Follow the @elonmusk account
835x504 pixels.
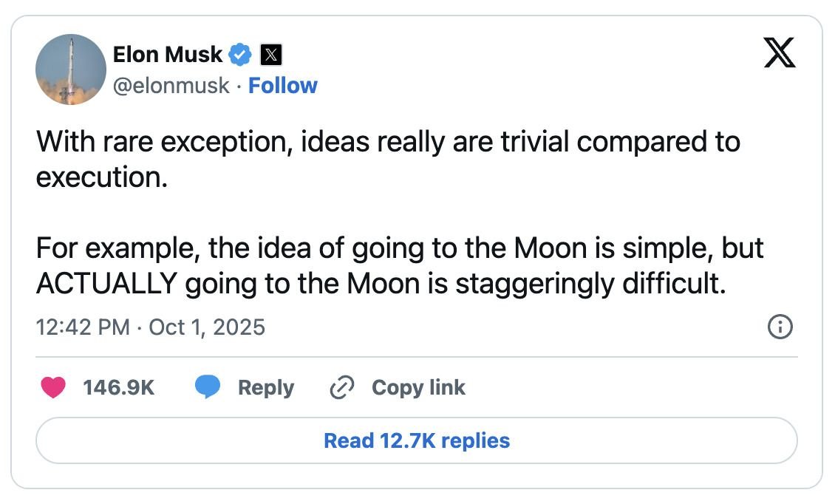point(283,86)
